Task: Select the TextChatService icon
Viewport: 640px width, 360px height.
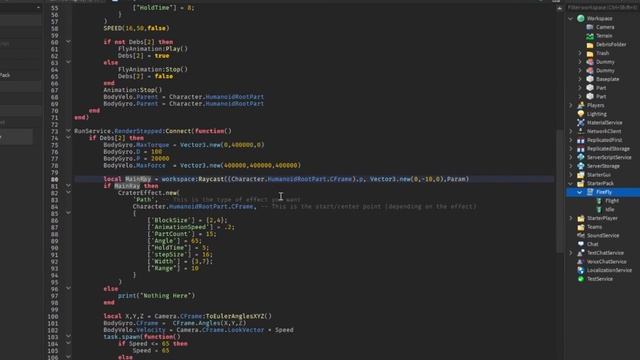Action: tap(581, 253)
